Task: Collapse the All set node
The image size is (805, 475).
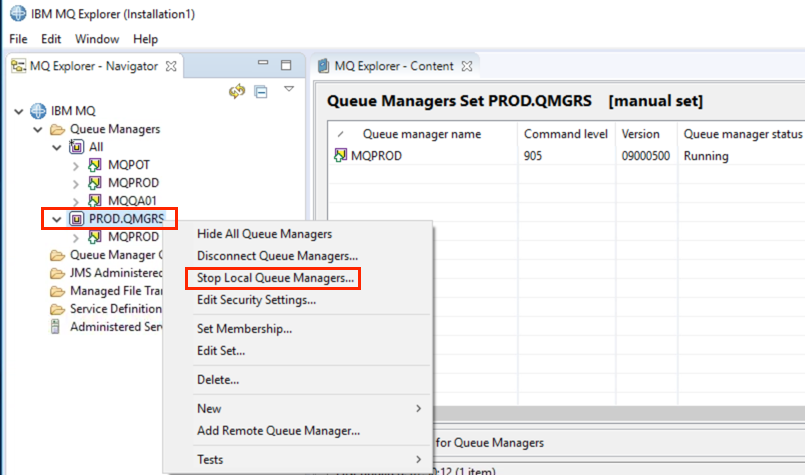Action: click(x=57, y=147)
